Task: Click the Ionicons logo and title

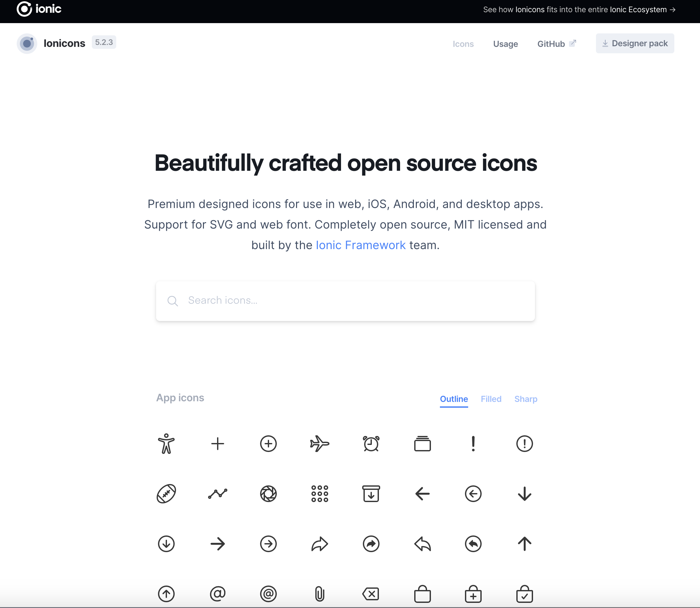Action: (x=51, y=43)
